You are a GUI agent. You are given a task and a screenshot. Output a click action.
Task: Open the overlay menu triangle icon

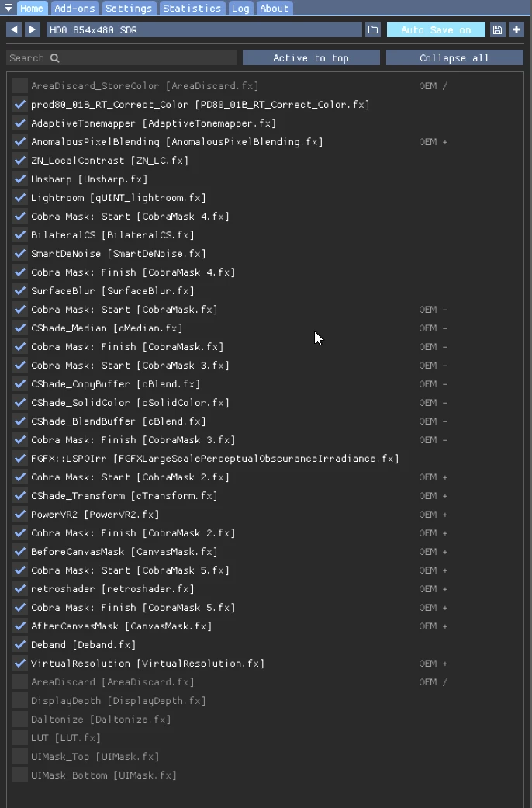pos(9,8)
